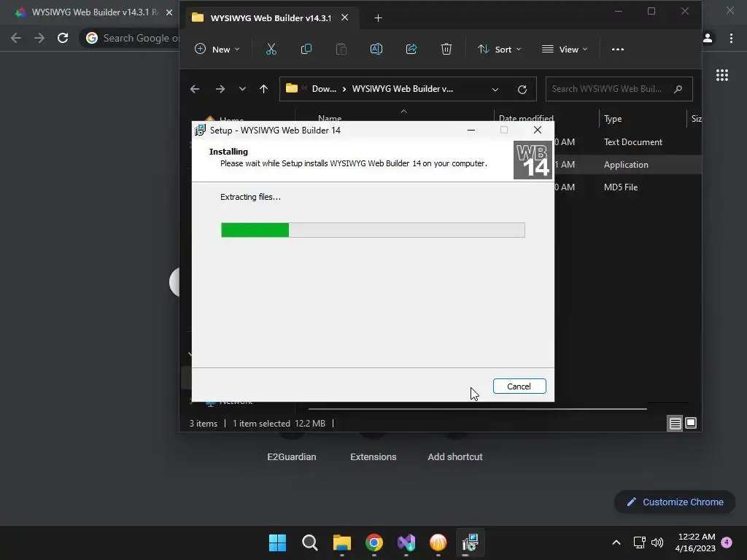The image size is (747, 560).
Task: Click the Paste icon in File Explorer
Action: (x=341, y=49)
